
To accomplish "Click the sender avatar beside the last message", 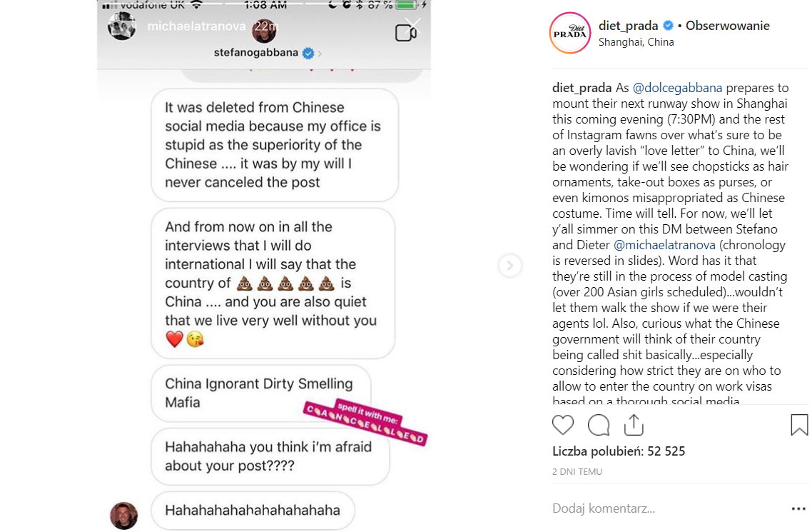I will 123,516.
